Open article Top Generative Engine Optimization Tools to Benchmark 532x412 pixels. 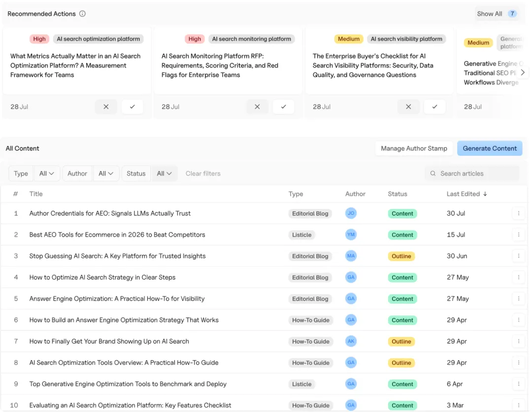point(128,384)
